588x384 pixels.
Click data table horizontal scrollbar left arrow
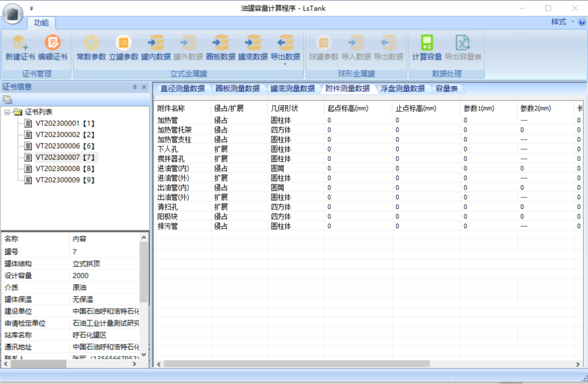pyautogui.click(x=159, y=364)
